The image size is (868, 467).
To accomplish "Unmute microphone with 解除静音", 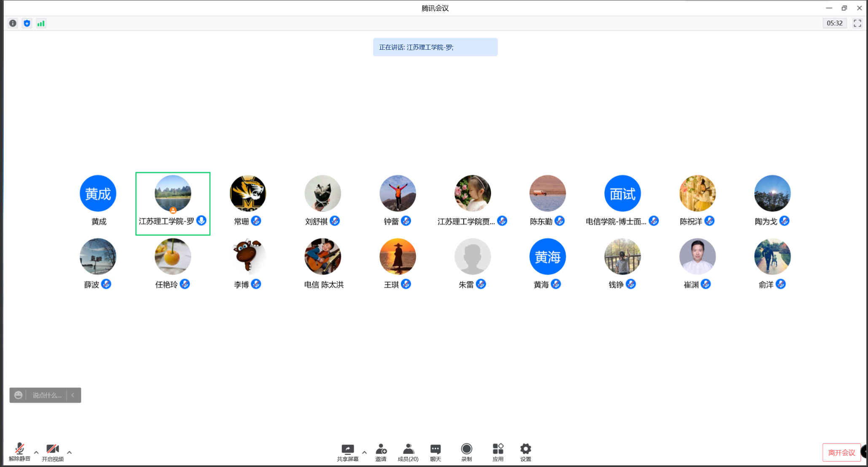I will click(x=19, y=452).
